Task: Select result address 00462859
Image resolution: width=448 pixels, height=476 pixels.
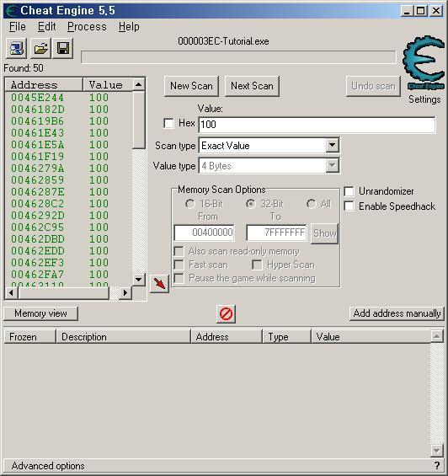Action: [x=37, y=180]
